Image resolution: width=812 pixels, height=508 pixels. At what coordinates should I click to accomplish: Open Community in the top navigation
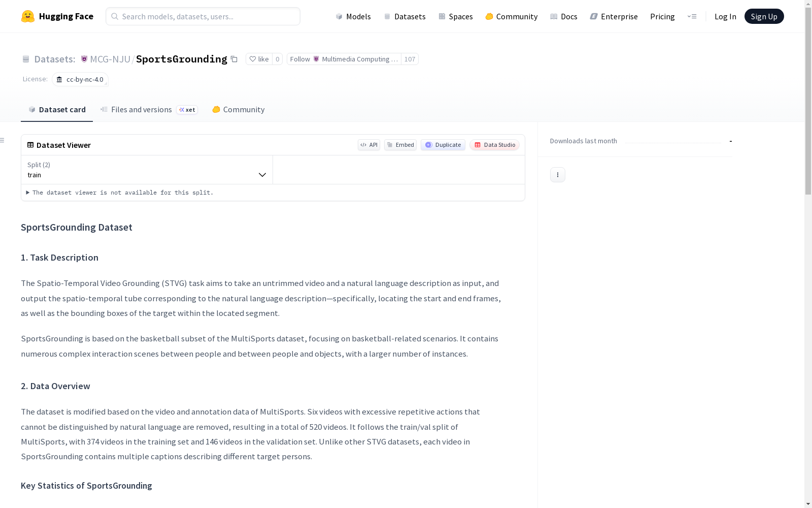pos(512,16)
